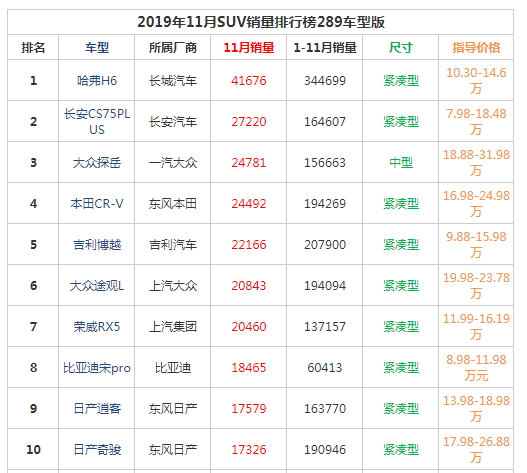Open the '本田CR-V' model link

point(97,204)
